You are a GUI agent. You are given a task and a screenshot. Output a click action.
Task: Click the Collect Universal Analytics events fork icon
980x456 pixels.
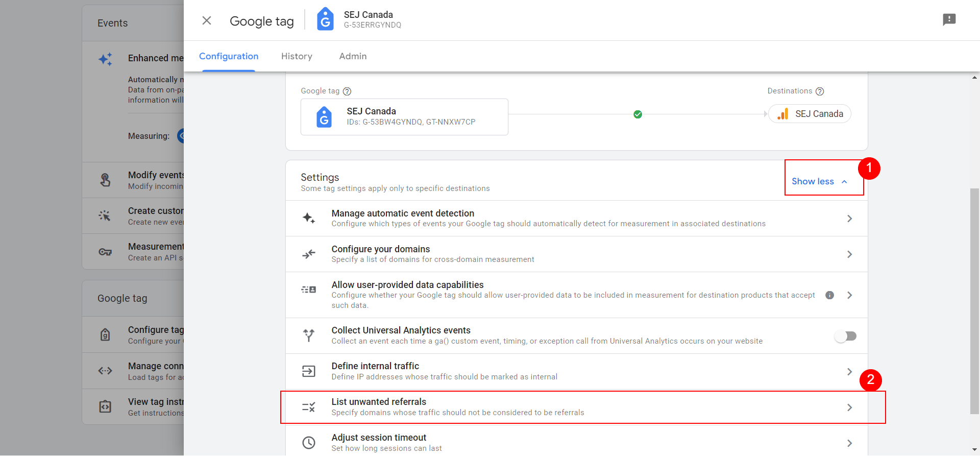pyautogui.click(x=309, y=335)
